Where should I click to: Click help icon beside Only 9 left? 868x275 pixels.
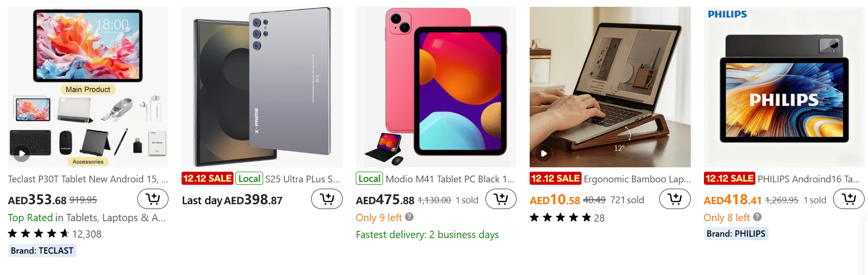coord(409,217)
